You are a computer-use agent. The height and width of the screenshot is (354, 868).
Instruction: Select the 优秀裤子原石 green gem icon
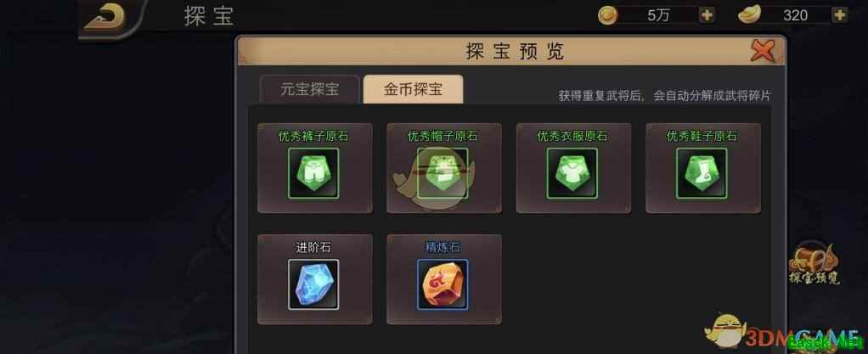[313, 173]
